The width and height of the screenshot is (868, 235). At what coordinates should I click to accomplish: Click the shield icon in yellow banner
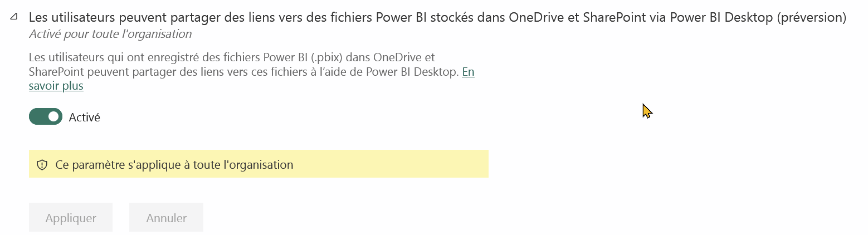click(x=42, y=165)
